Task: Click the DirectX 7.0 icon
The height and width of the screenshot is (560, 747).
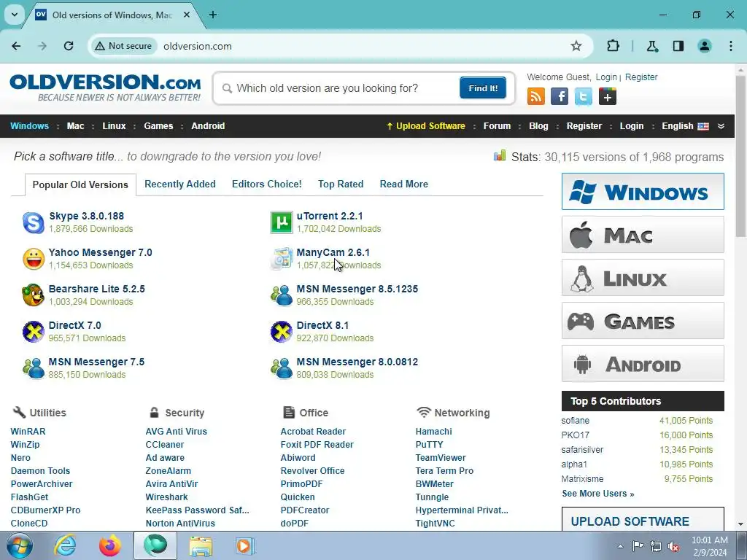Action: [x=34, y=332]
